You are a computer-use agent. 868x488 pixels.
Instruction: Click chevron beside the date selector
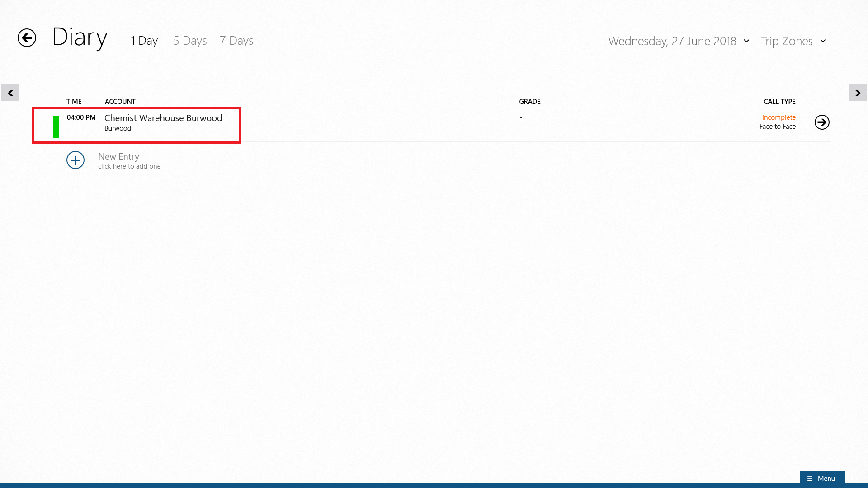[x=746, y=41]
